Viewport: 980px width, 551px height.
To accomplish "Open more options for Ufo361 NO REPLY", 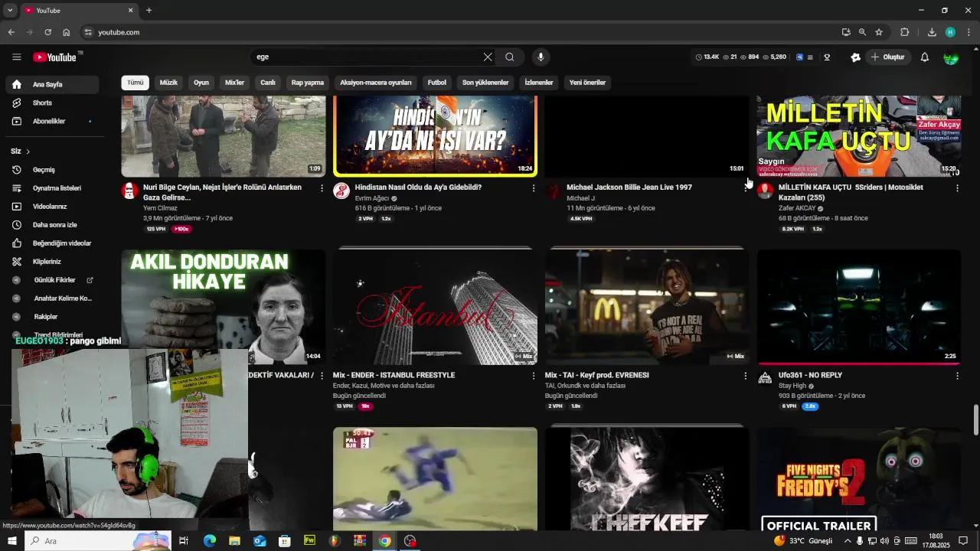I will pyautogui.click(x=957, y=376).
